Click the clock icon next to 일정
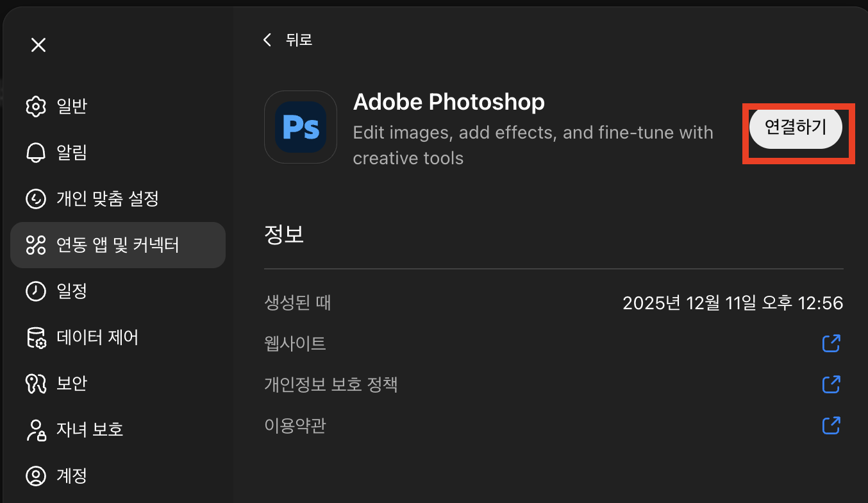Screen dimensions: 868x503 click(36, 291)
